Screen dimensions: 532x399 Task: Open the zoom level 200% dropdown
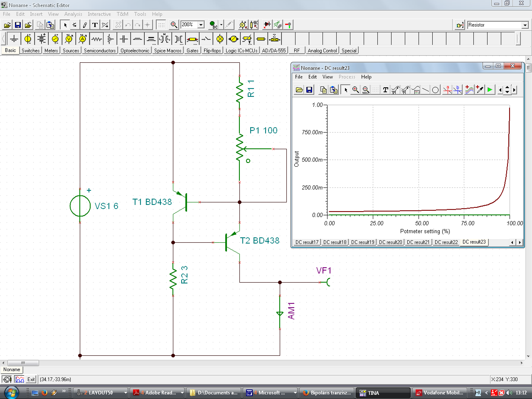click(x=201, y=25)
